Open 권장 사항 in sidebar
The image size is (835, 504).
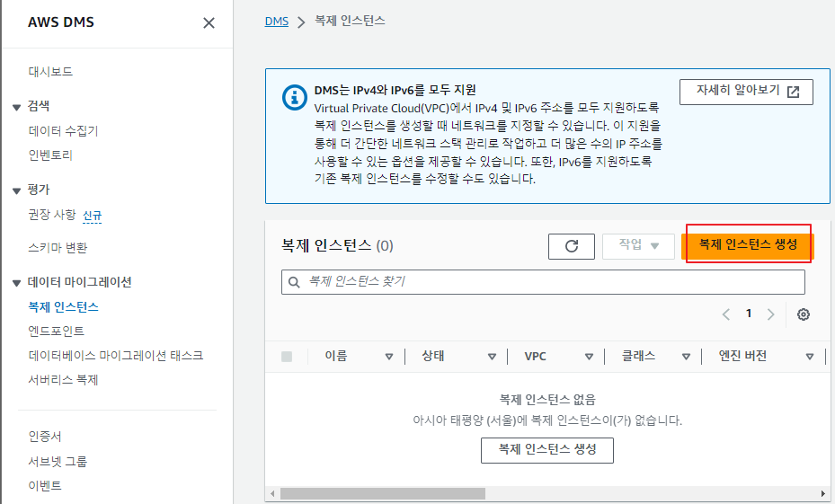pyautogui.click(x=52, y=215)
